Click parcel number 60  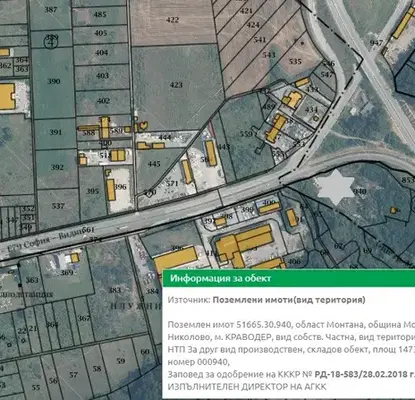click(x=145, y=351)
